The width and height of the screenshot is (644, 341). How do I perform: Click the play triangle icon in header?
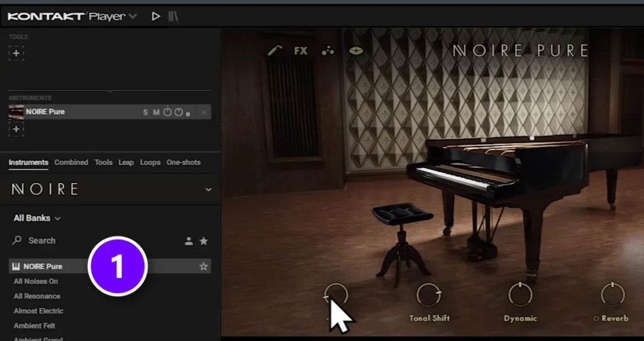pyautogui.click(x=156, y=16)
